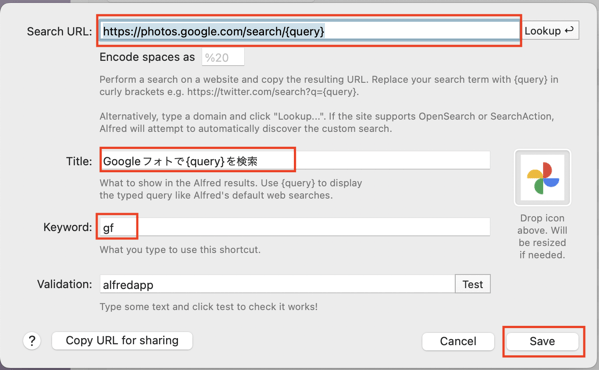Click the "Drop icon above" hint text
Viewport: 599px width, 370px height.
click(542, 236)
